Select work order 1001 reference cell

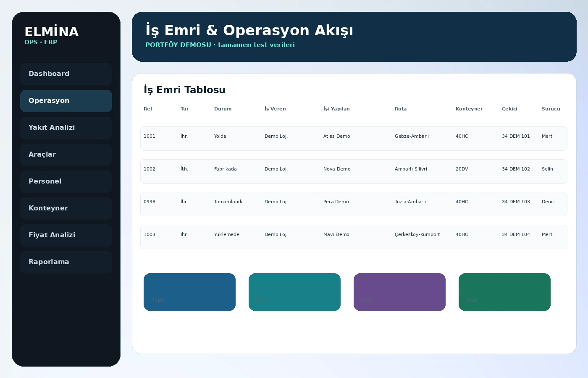coord(150,136)
